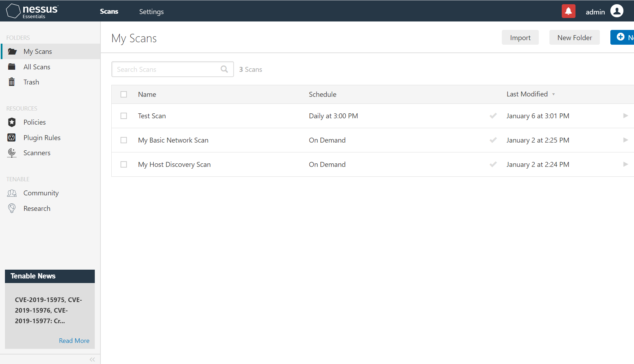Viewport: 634px width, 364px height.
Task: Open the Scans top navigation tab
Action: pos(109,11)
